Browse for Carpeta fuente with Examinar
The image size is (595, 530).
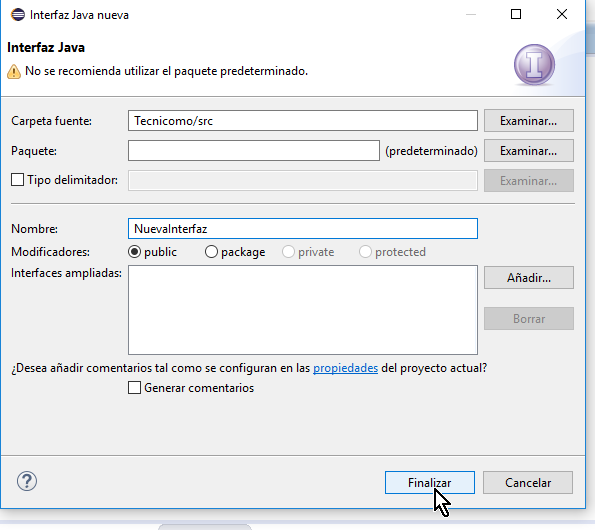[x=529, y=121]
